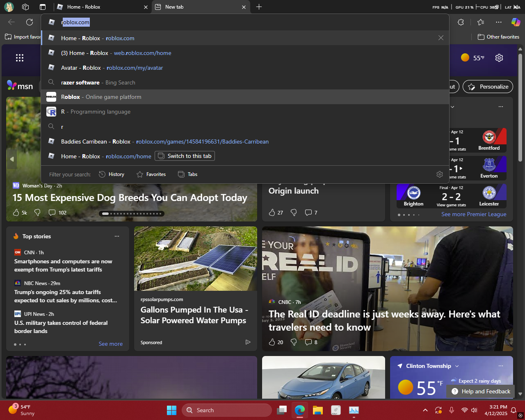525x420 pixels.
Task: Open more options on the weather card
Action: [x=501, y=366]
